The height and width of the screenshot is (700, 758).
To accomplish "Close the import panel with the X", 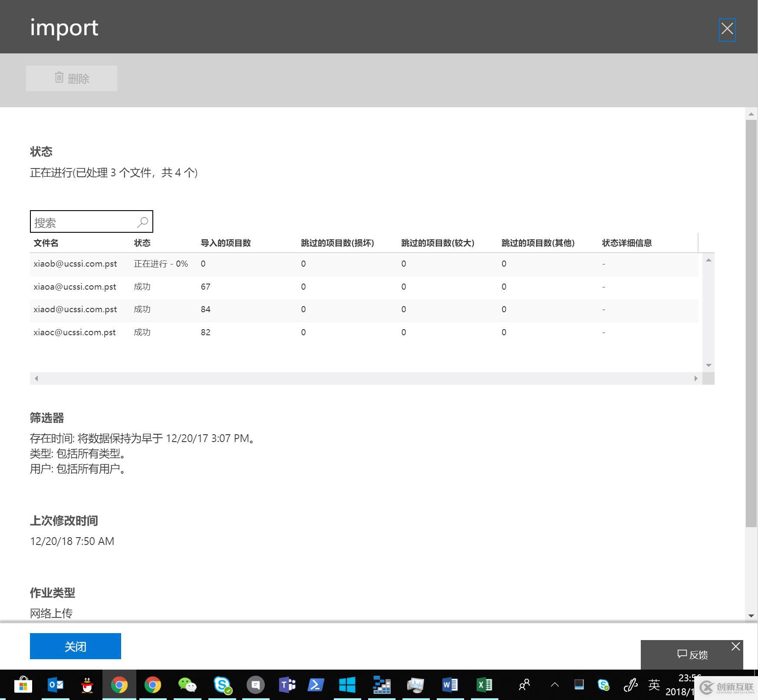I will (x=727, y=30).
